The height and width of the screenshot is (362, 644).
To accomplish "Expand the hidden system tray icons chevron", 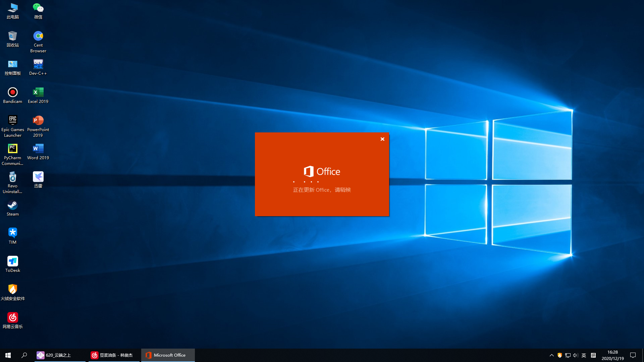I will (552, 355).
